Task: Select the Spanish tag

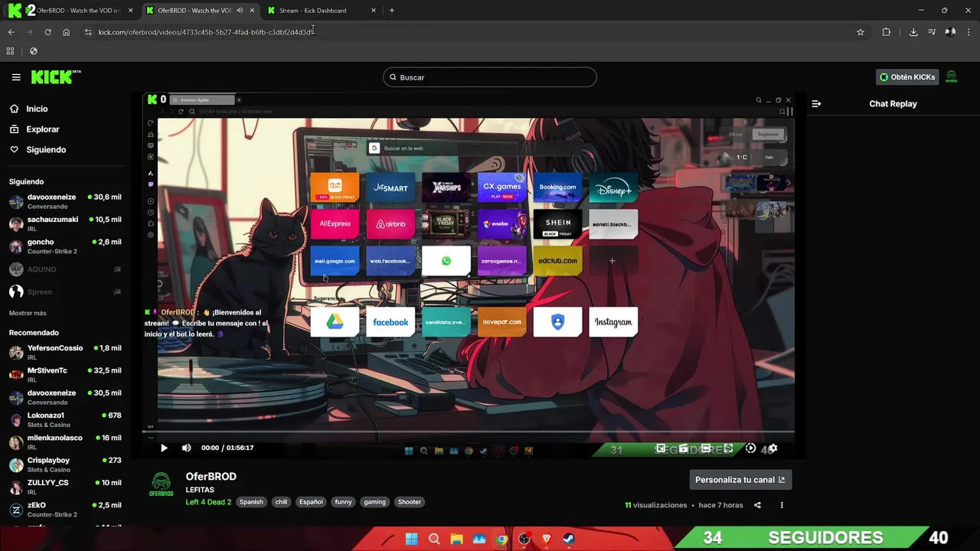Action: pos(251,502)
